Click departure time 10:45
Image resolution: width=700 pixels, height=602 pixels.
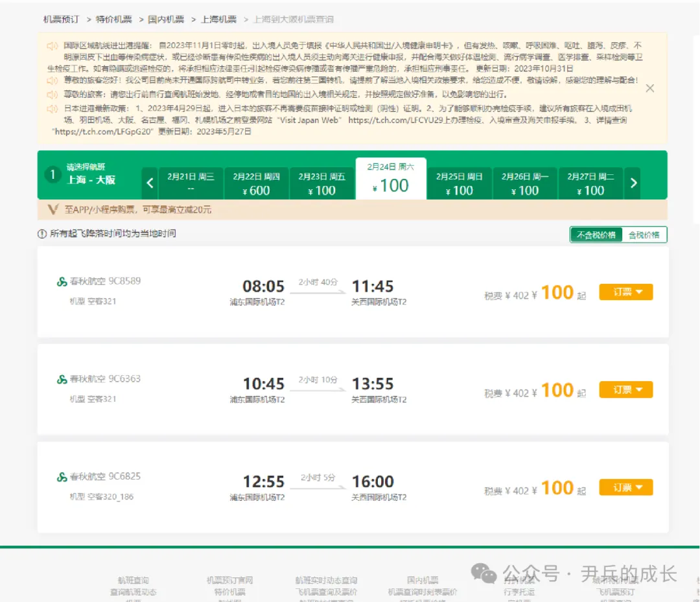[x=263, y=384]
